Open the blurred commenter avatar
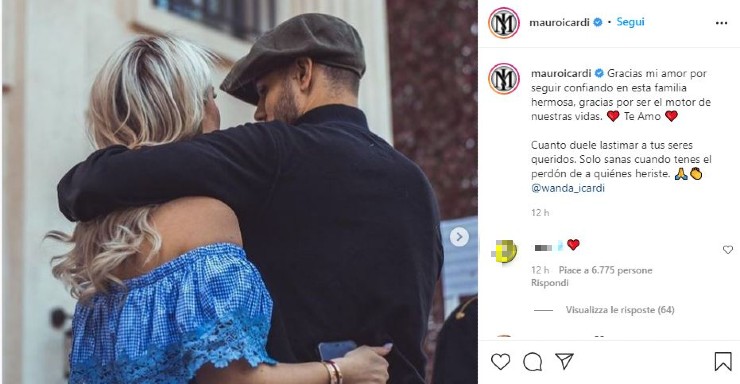The width and height of the screenshot is (740, 384). pos(504,251)
